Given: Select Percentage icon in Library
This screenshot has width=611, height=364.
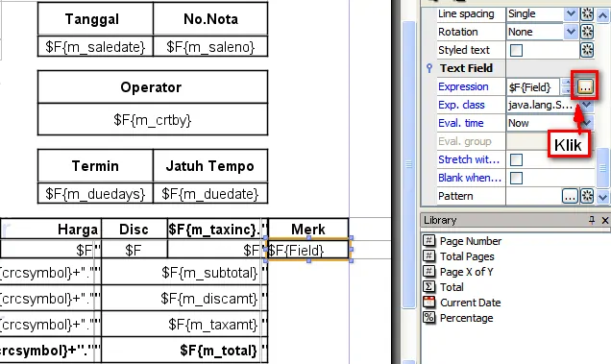Looking at the screenshot, I should point(428,318).
